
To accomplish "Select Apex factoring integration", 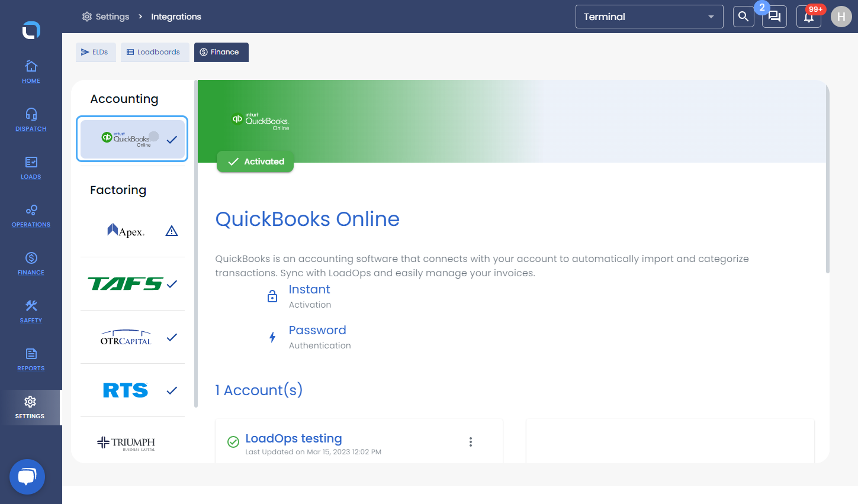I will 133,231.
